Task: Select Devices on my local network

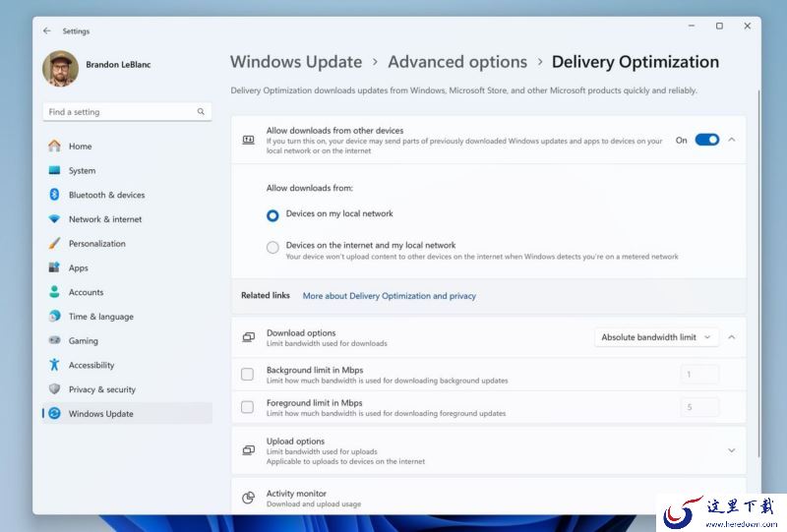Action: point(272,215)
